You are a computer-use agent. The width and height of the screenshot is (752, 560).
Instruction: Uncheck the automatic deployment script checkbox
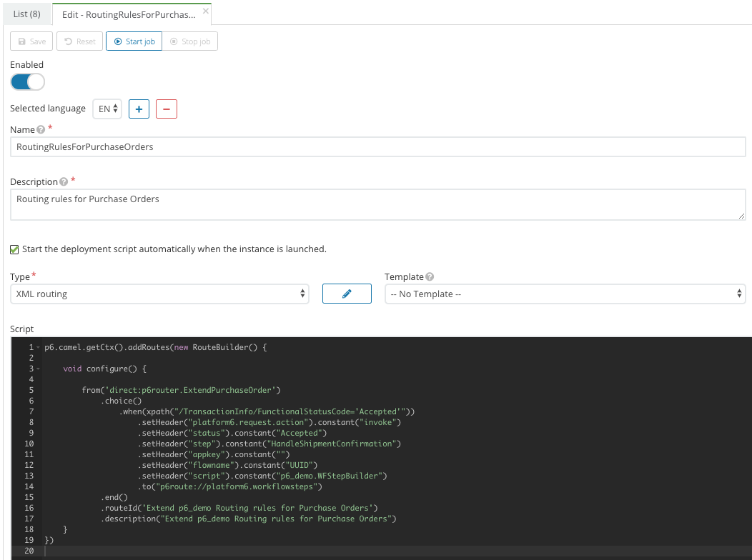click(14, 249)
